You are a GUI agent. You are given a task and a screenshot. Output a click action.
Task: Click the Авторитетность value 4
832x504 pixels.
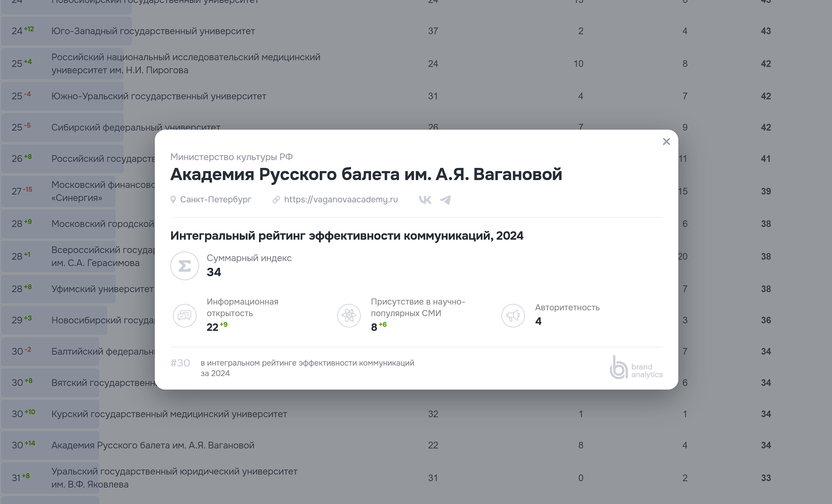pos(538,321)
